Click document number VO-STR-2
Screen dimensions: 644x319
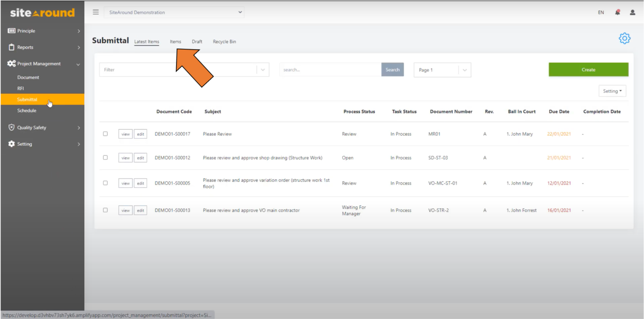pos(438,210)
